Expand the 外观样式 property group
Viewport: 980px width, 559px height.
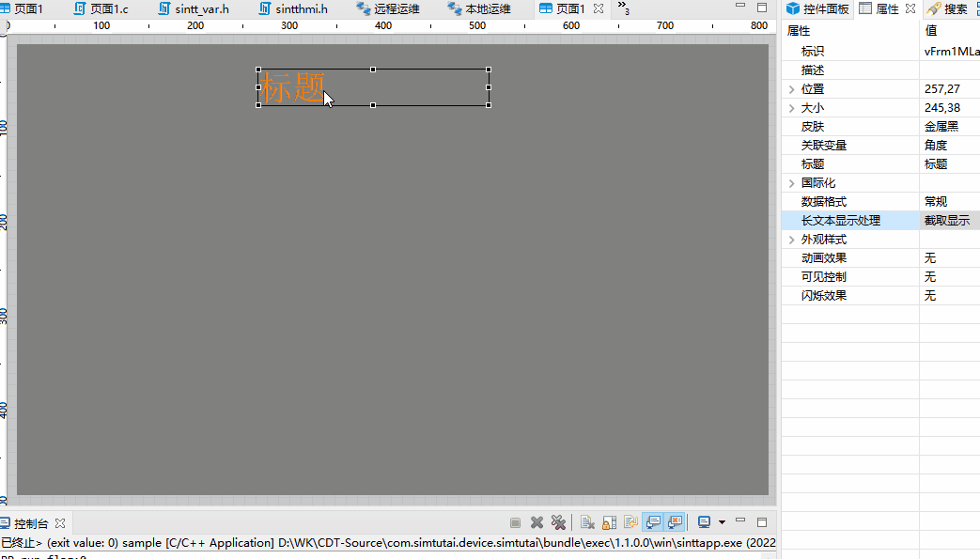792,240
